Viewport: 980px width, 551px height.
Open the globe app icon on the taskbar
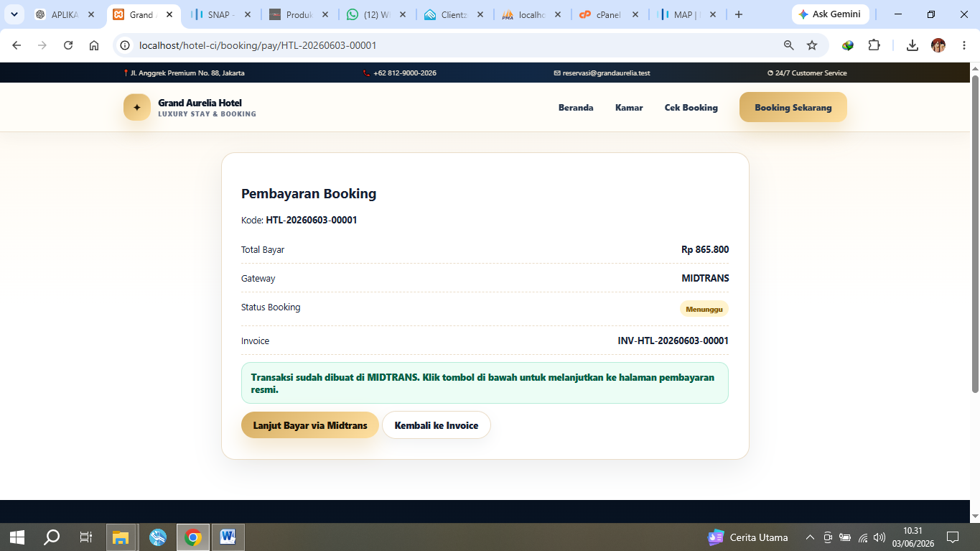[x=157, y=537]
